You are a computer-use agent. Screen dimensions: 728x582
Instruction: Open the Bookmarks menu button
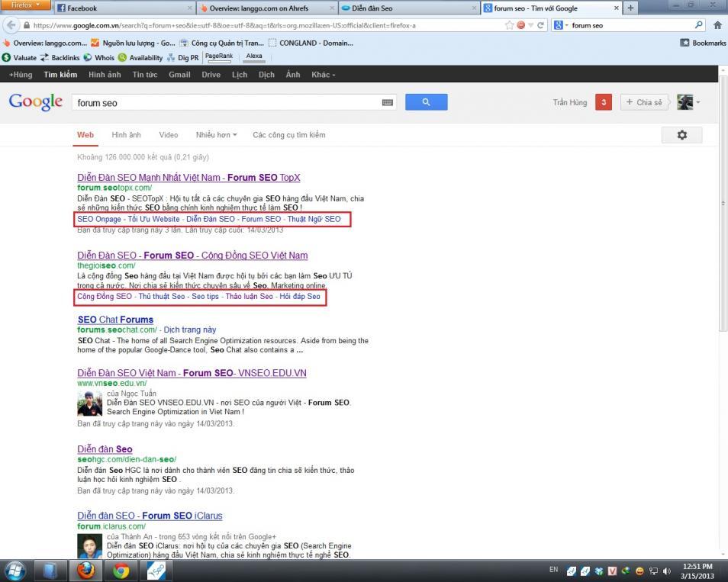point(703,43)
